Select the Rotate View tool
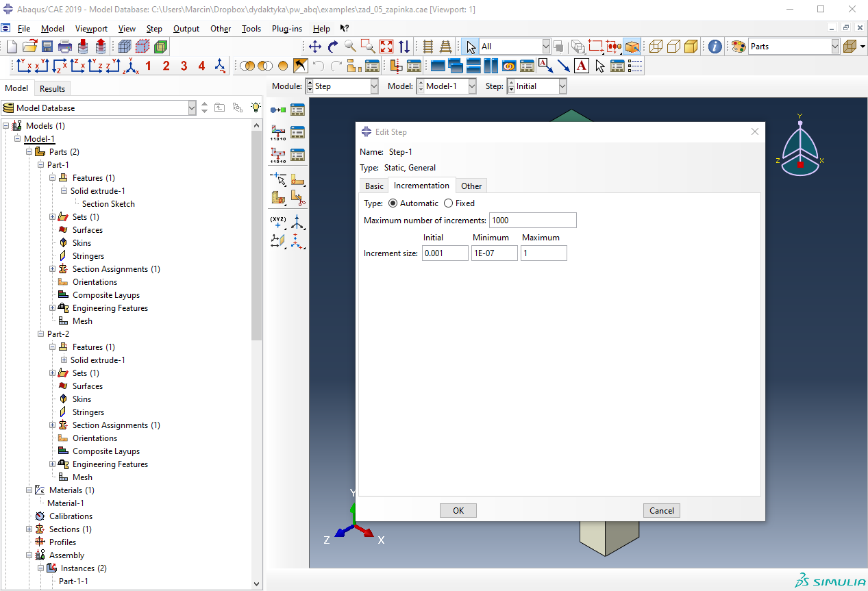Viewport: 868px width, 591px height. (x=333, y=47)
